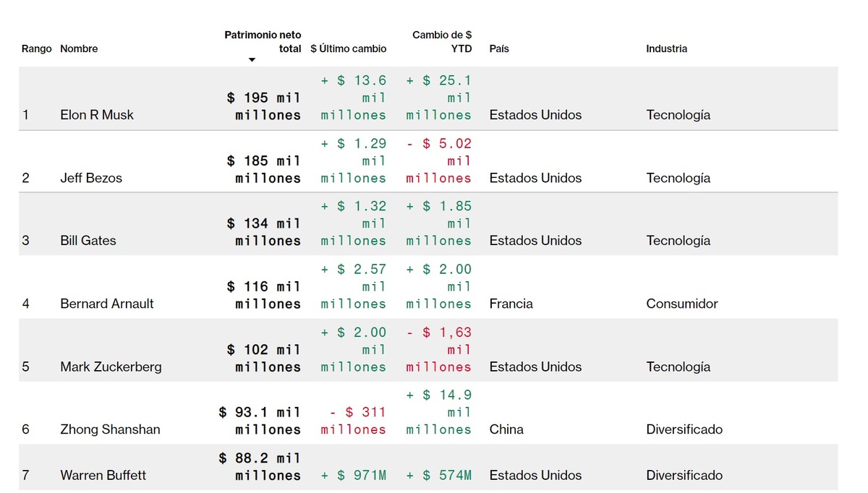This screenshot has height=493, width=868.
Task: Click the Nombre column header
Action: pyautogui.click(x=79, y=49)
